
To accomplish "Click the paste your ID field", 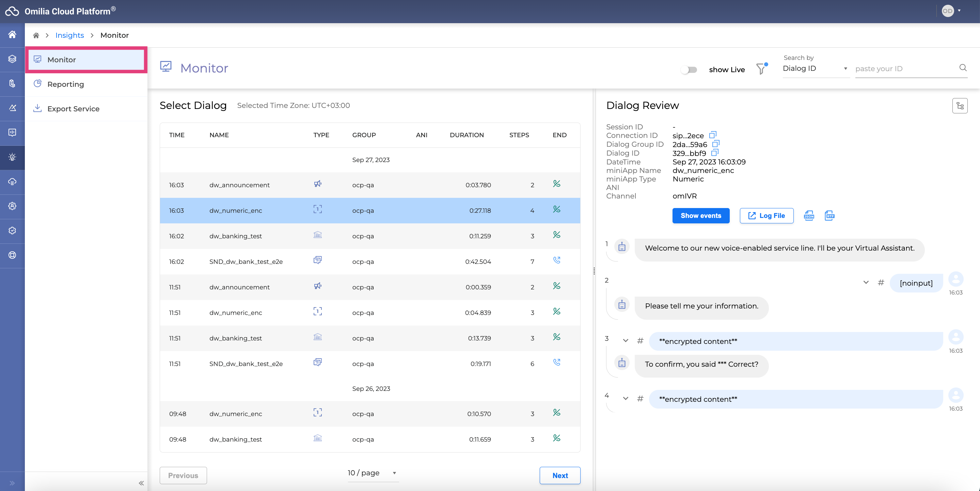I will point(905,69).
